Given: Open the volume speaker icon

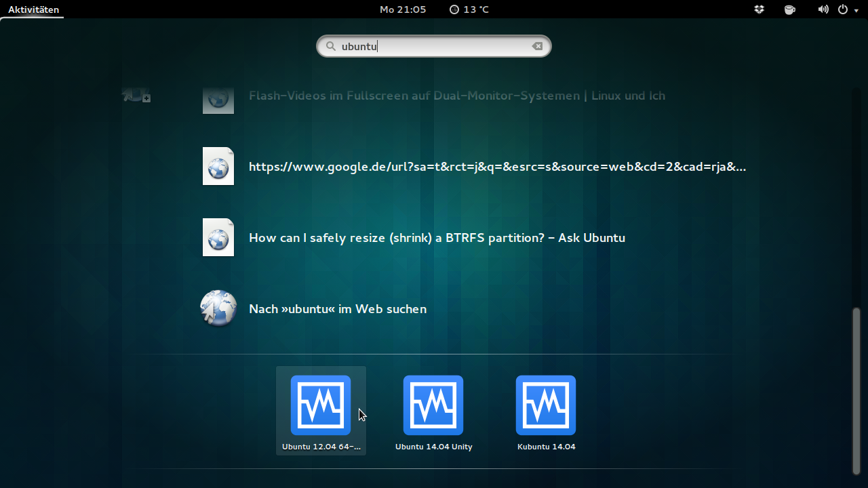Looking at the screenshot, I should (x=823, y=9).
